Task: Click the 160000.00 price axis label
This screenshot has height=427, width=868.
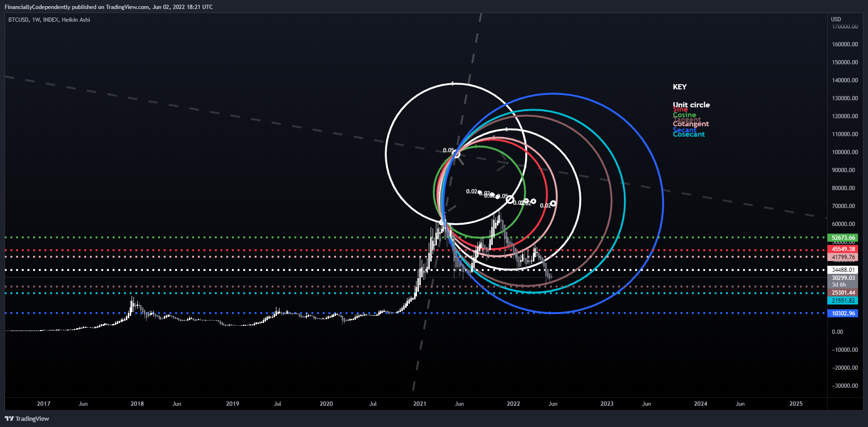Action: point(845,44)
